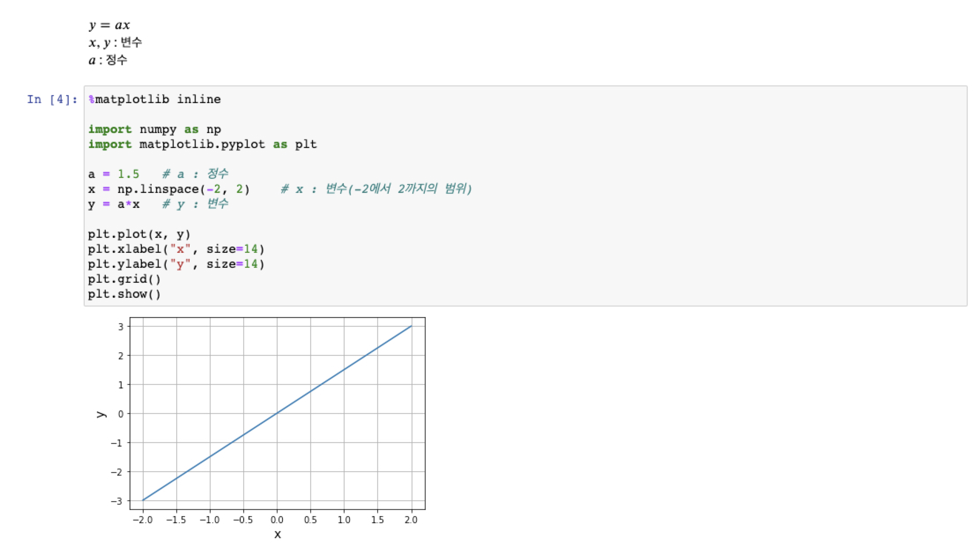Click the y-axis label beside plot
The height and width of the screenshot is (554, 980).
coord(101,414)
